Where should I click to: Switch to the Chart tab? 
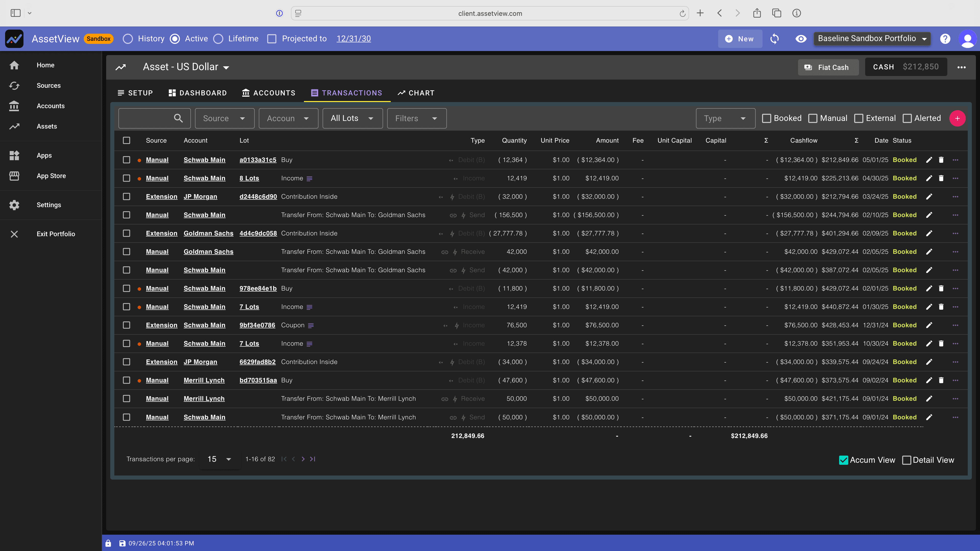416,93
